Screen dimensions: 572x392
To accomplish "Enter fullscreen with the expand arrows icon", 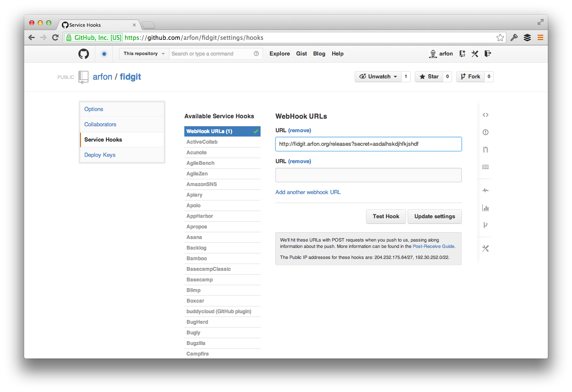I will [541, 22].
